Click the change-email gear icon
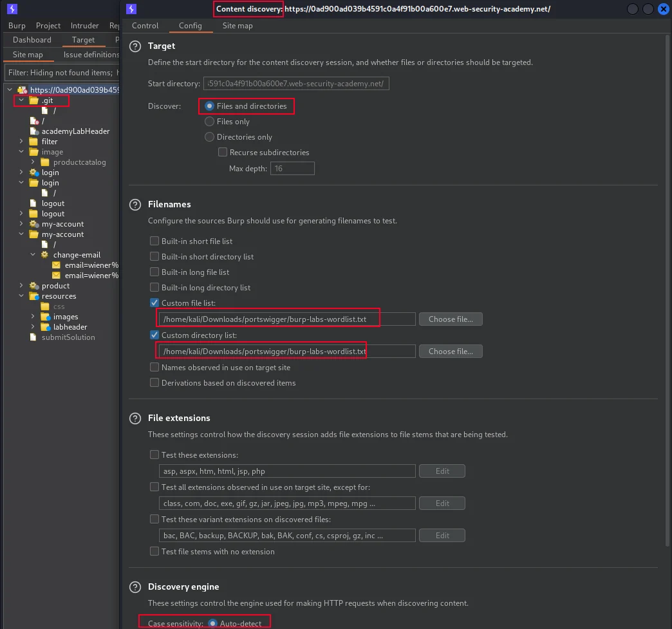This screenshot has height=629, width=672. 44,255
